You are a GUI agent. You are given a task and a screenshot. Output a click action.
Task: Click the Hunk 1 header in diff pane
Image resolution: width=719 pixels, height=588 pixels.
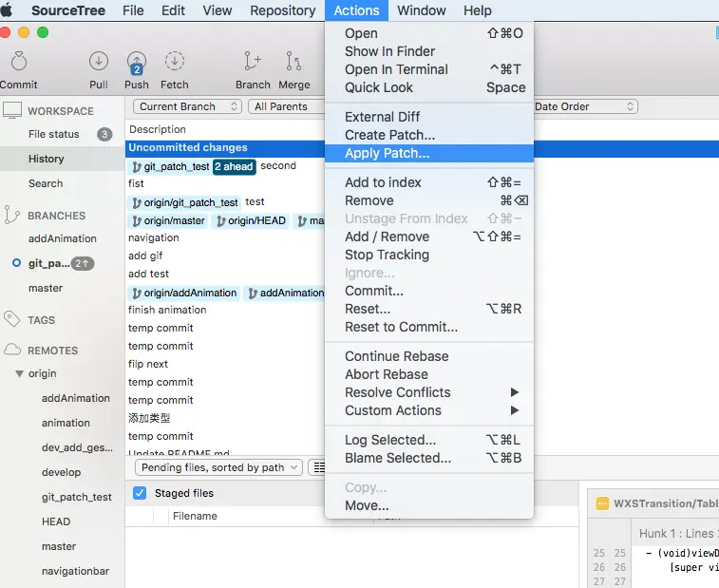676,534
